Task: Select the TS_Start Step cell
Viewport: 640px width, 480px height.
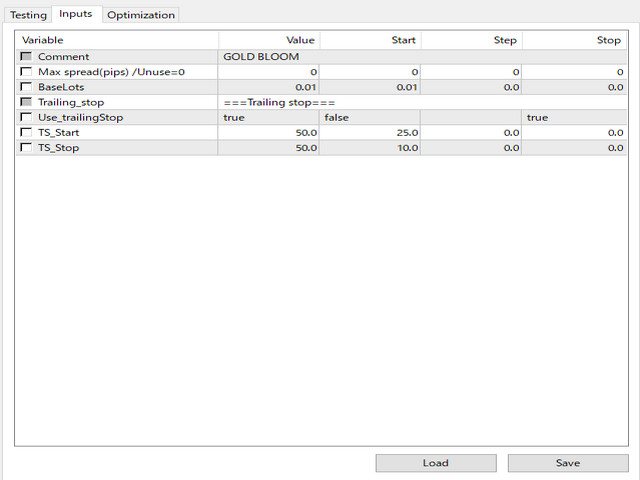Action: [471, 133]
